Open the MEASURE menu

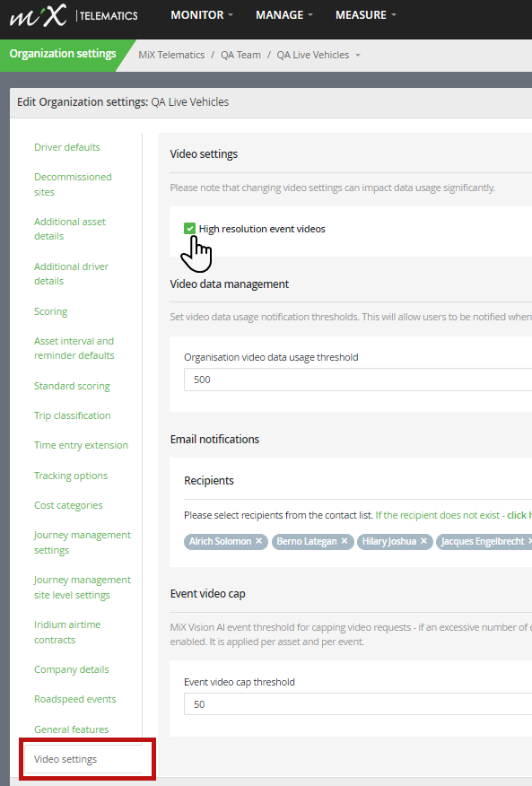click(x=365, y=15)
